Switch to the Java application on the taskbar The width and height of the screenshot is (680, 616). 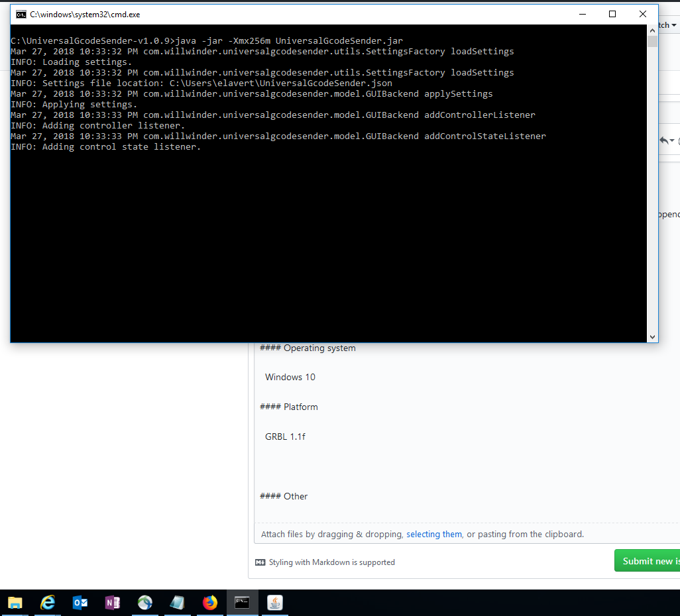click(x=274, y=603)
